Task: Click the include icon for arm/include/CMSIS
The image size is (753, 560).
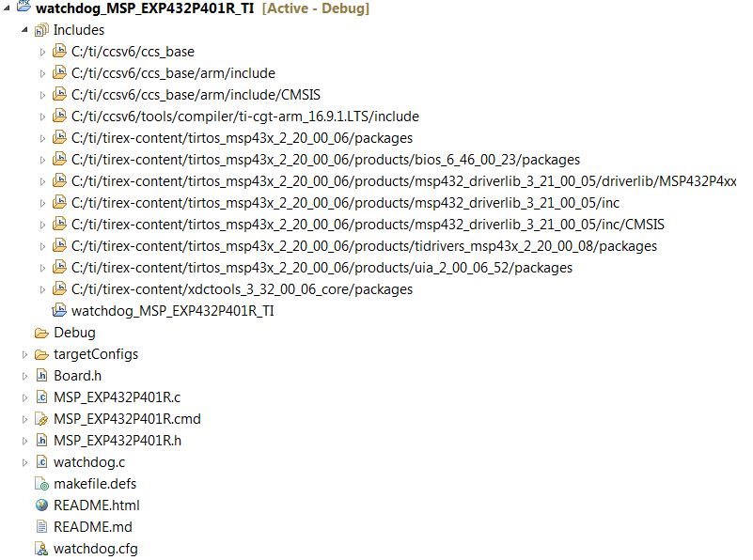Action: point(59,94)
